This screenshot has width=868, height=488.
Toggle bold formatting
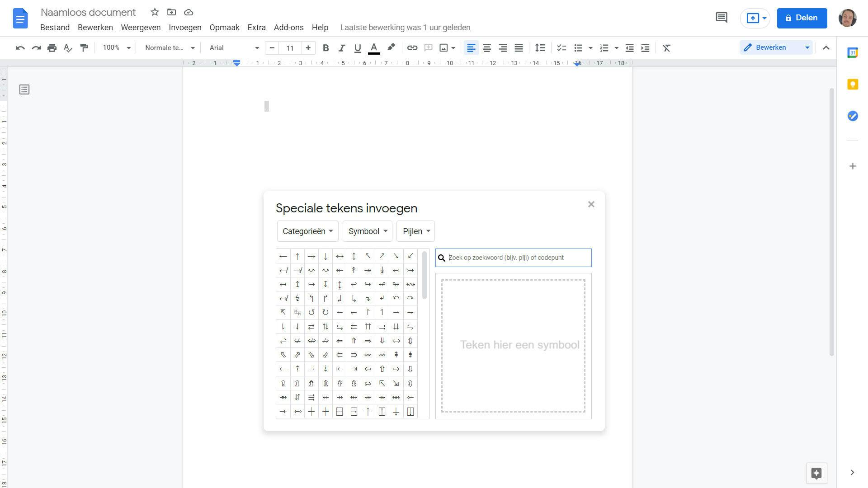pos(325,48)
